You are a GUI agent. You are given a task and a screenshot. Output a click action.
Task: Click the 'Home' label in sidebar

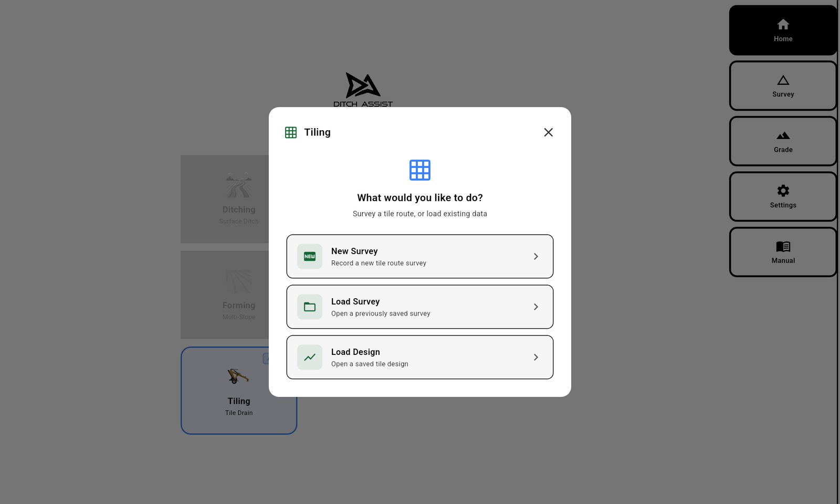783,39
